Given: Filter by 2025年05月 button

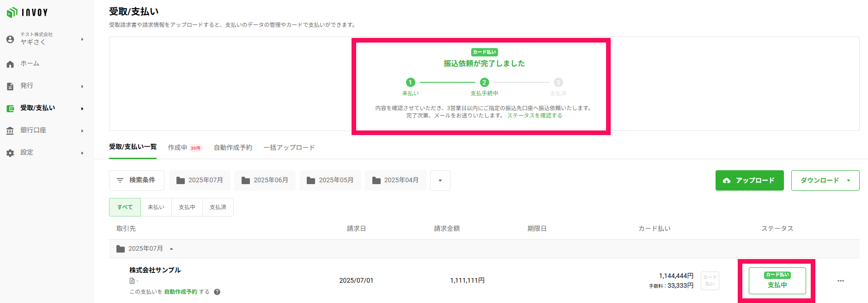Looking at the screenshot, I should click(x=330, y=180).
